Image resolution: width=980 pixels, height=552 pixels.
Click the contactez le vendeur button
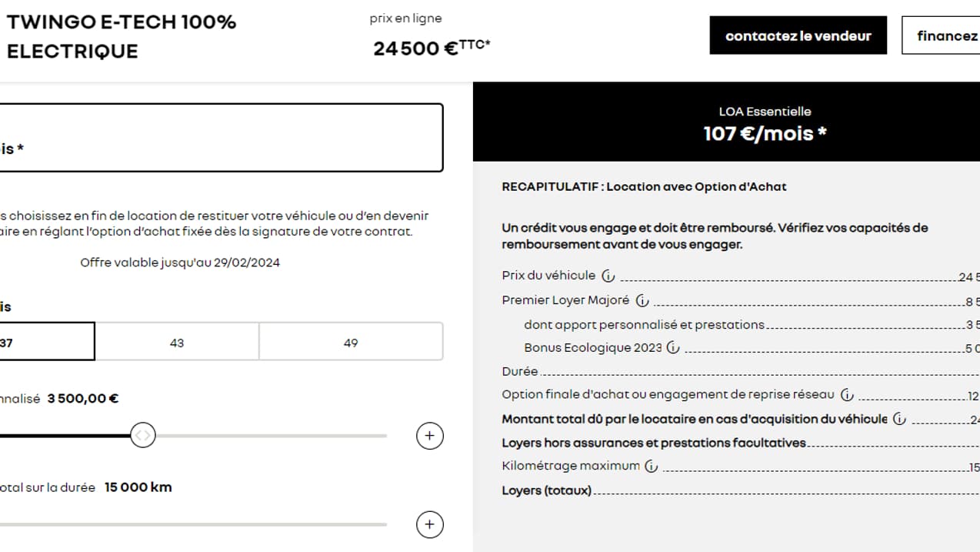(798, 35)
